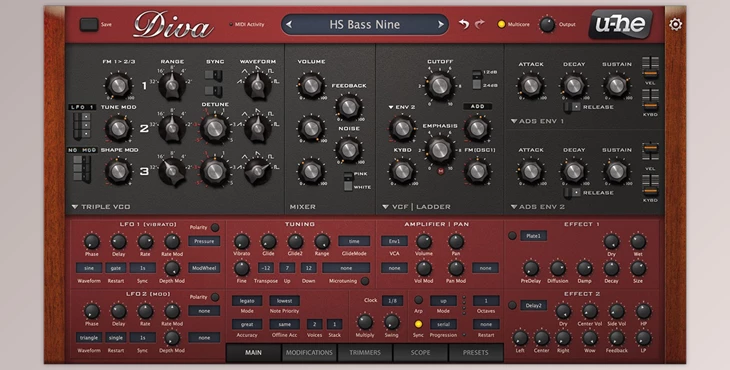
Task: Switch to the TRIMMERS tab
Action: (365, 353)
